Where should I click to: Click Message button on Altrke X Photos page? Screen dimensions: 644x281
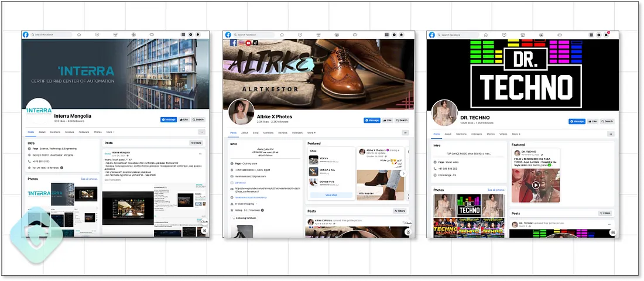[372, 121]
